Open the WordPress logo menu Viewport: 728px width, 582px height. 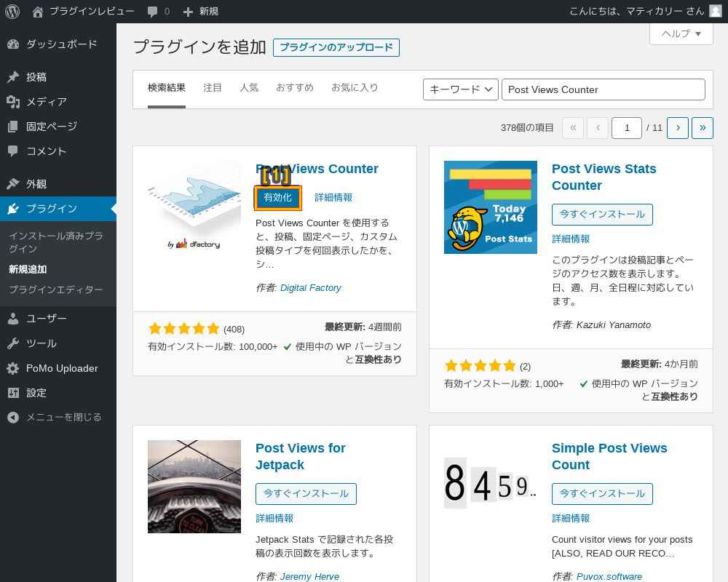click(12, 11)
